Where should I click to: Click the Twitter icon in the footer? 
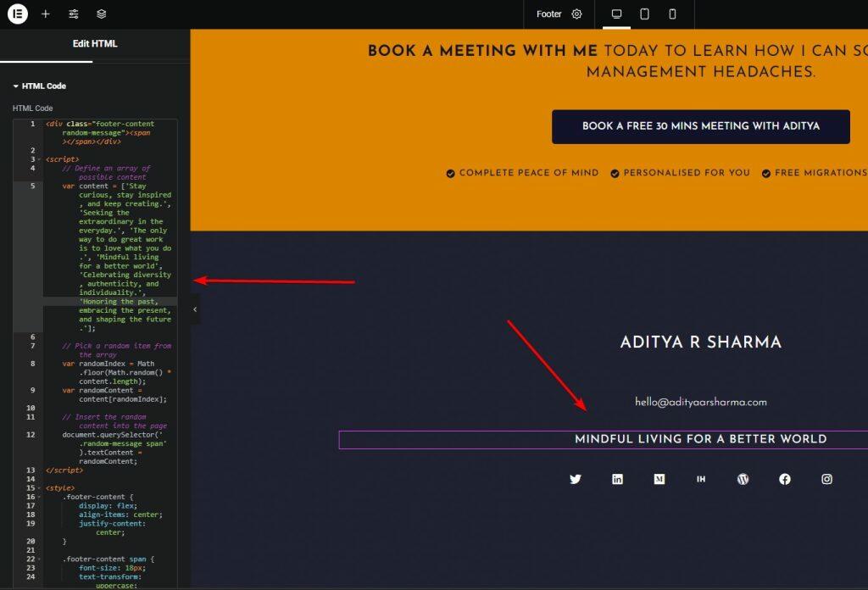tap(576, 479)
